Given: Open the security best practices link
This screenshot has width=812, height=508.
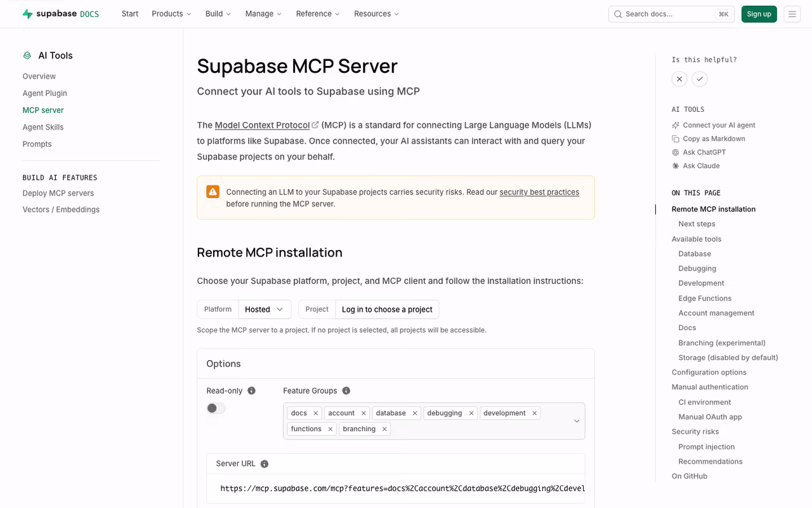Looking at the screenshot, I should [x=539, y=192].
